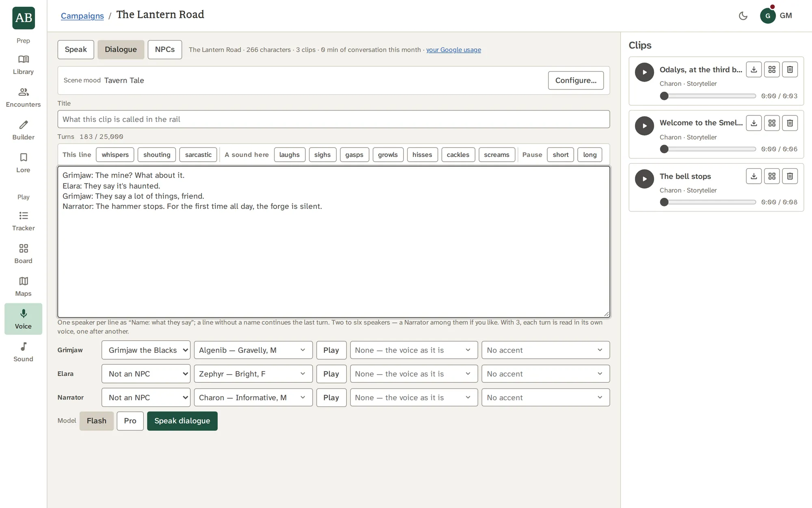Delete the Welcome to the Smel clip

pyautogui.click(x=790, y=123)
